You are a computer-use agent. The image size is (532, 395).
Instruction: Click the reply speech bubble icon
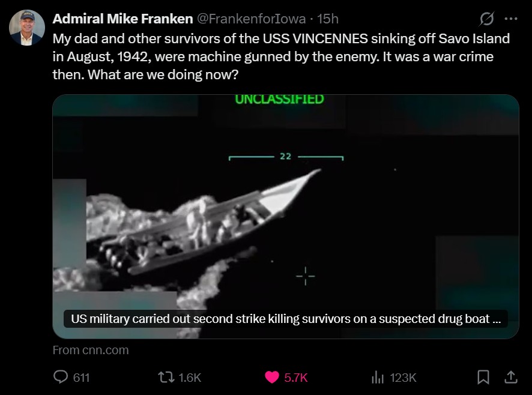point(61,378)
